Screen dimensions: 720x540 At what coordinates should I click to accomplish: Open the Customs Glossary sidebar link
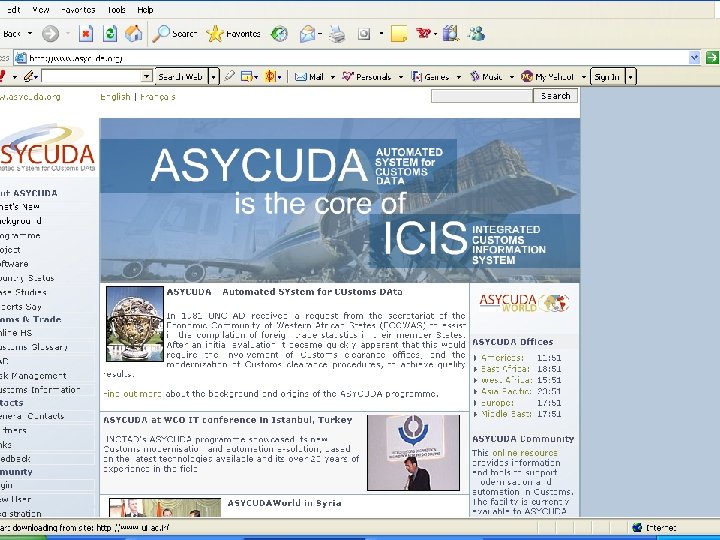(34, 347)
